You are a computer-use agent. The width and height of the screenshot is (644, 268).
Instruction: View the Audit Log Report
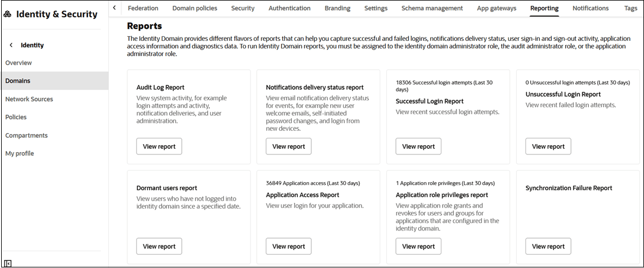[159, 146]
